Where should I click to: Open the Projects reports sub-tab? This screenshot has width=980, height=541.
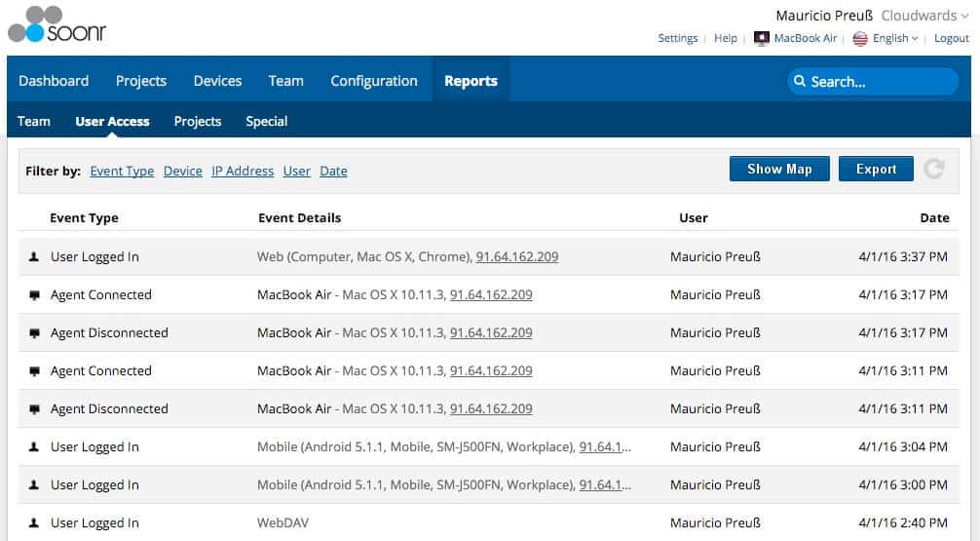click(x=198, y=121)
